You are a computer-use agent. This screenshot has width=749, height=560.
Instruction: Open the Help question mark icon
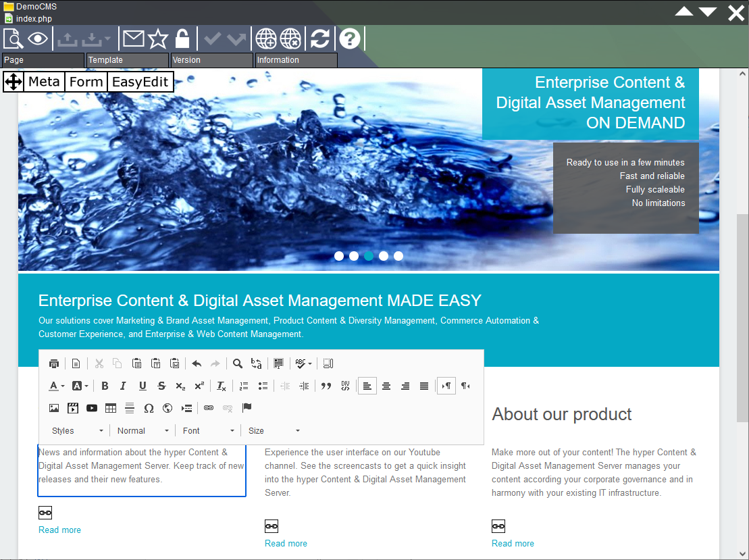pyautogui.click(x=350, y=39)
